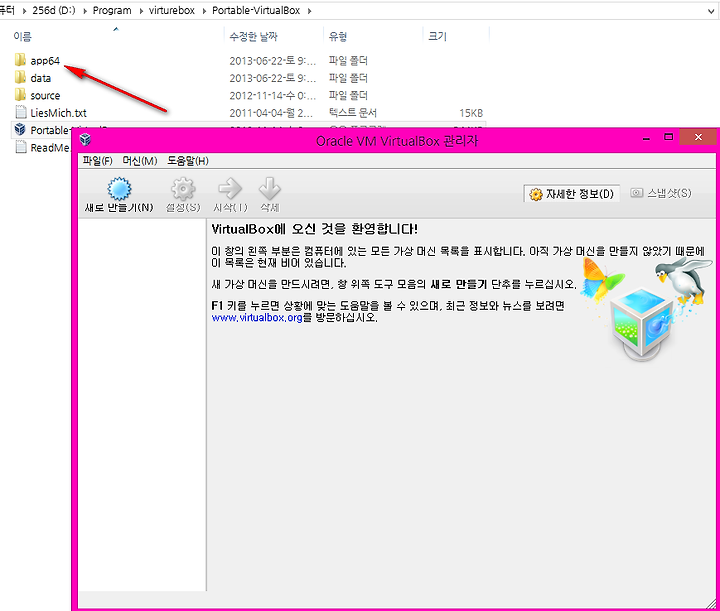Click the Start (시작) arrow icon
Screen dimensions: 720x611
(x=230, y=189)
